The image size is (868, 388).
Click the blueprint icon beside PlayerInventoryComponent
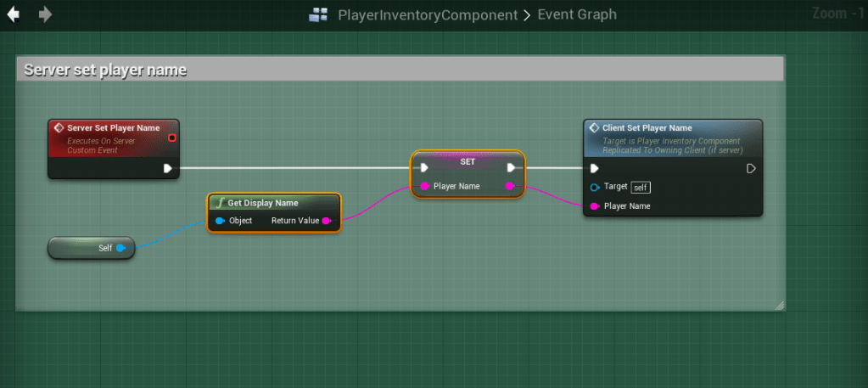tap(318, 14)
